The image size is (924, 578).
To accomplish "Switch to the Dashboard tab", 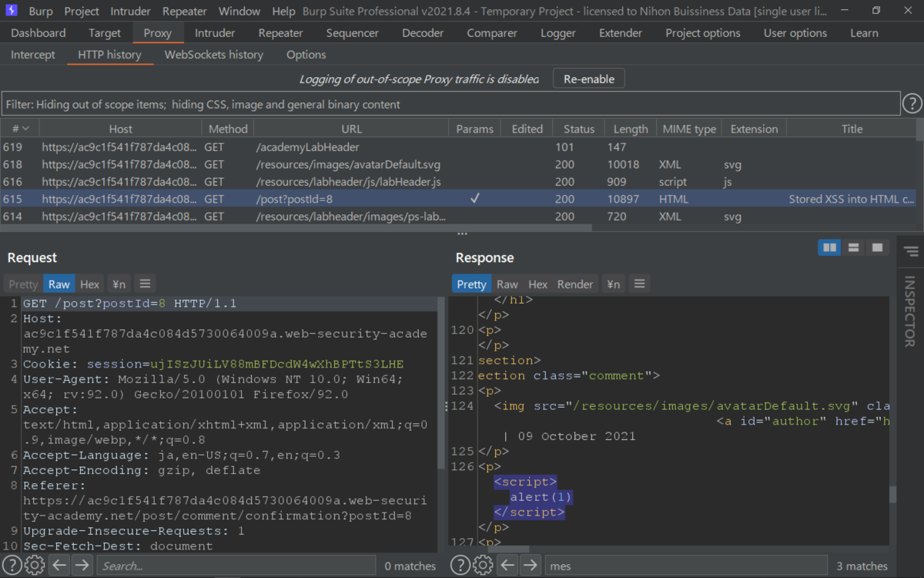I will (38, 33).
